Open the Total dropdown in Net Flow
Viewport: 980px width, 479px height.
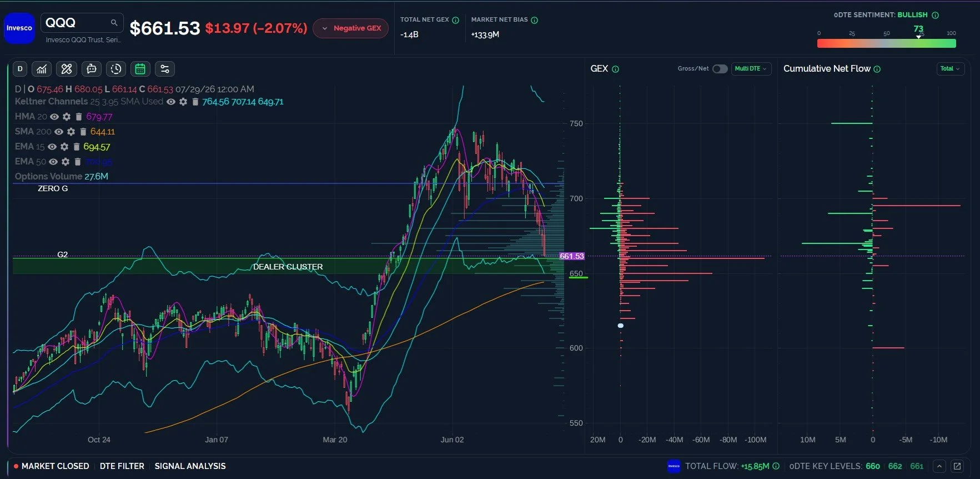(950, 69)
